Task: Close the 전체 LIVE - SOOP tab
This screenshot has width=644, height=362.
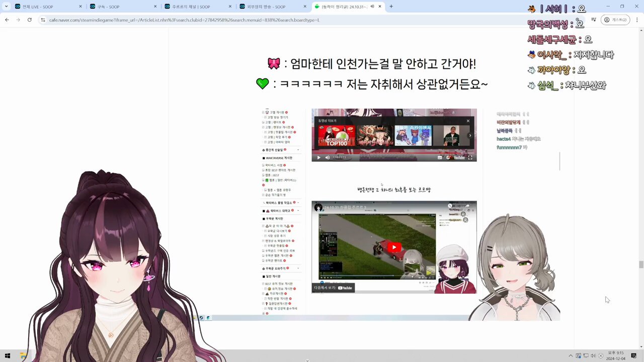Action: (x=80, y=7)
